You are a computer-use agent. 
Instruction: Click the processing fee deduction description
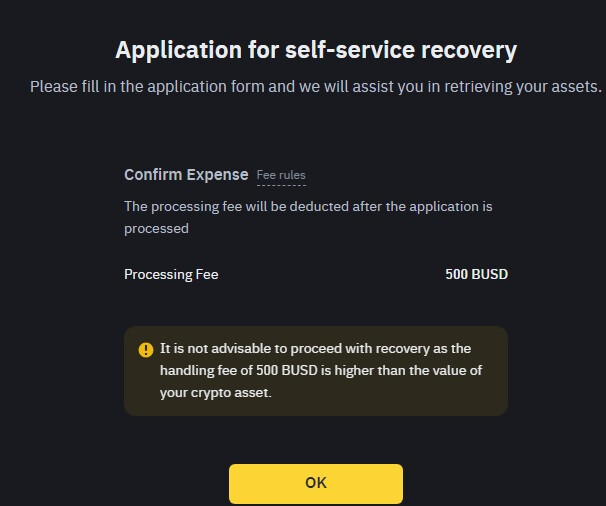[x=308, y=217]
